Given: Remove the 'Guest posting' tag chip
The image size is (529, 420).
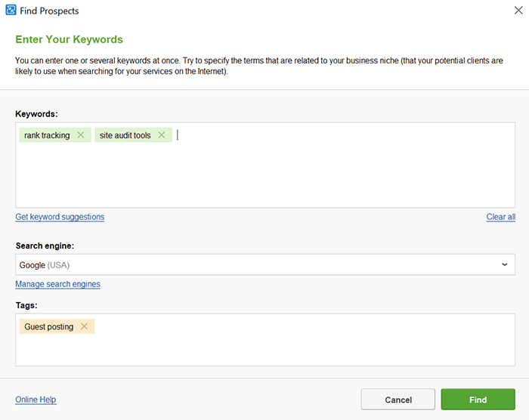Looking at the screenshot, I should click(x=85, y=326).
